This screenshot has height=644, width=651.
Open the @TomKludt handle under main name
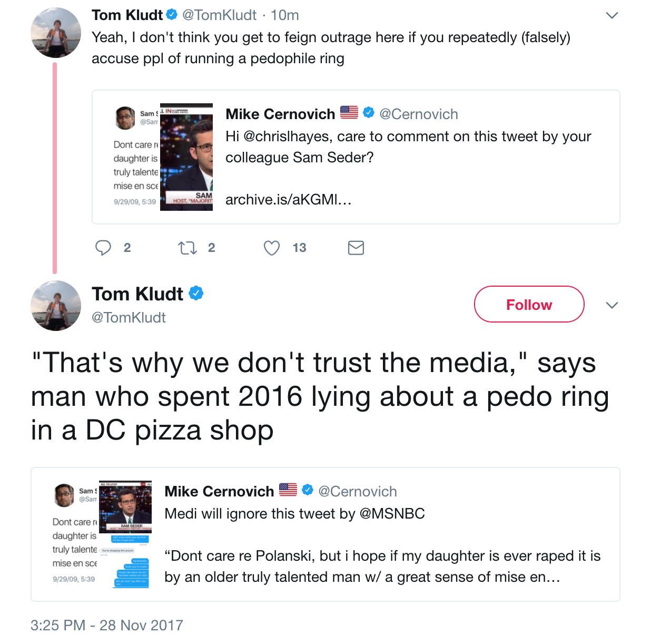(129, 317)
